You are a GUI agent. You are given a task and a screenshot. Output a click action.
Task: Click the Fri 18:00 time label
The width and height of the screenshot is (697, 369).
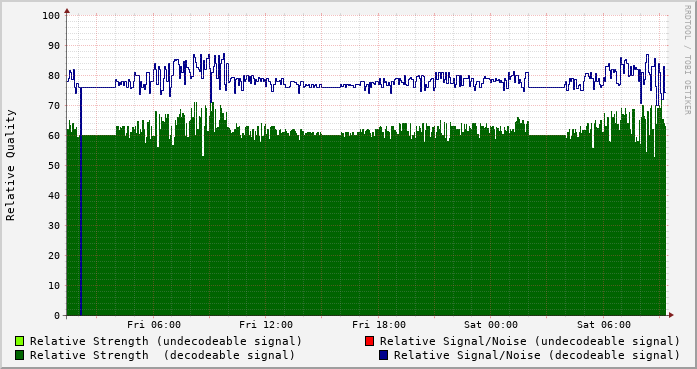[379, 325]
